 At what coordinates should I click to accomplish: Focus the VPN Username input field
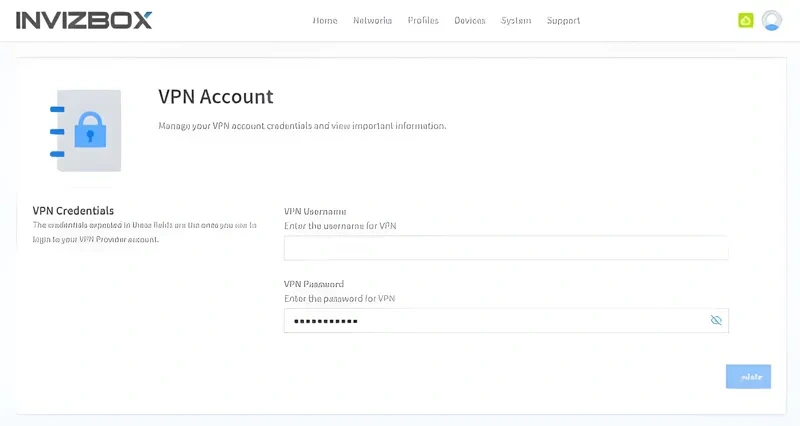click(x=506, y=248)
